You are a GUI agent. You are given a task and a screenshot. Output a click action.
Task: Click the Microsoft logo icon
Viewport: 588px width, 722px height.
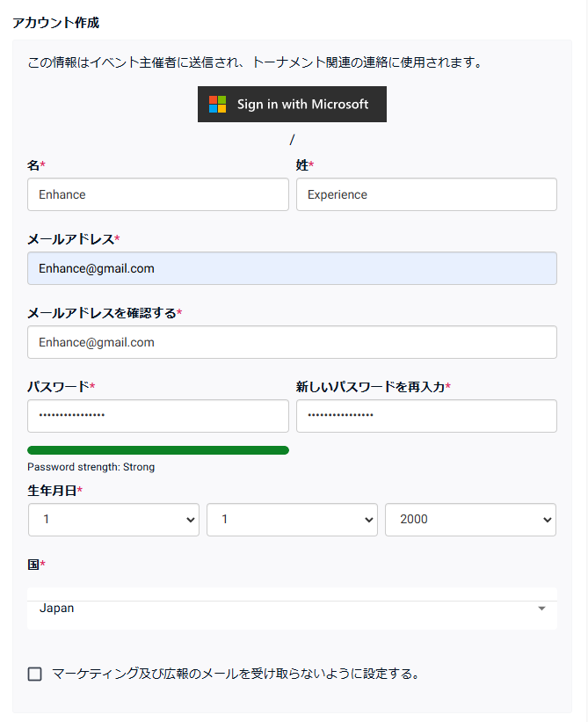[217, 105]
